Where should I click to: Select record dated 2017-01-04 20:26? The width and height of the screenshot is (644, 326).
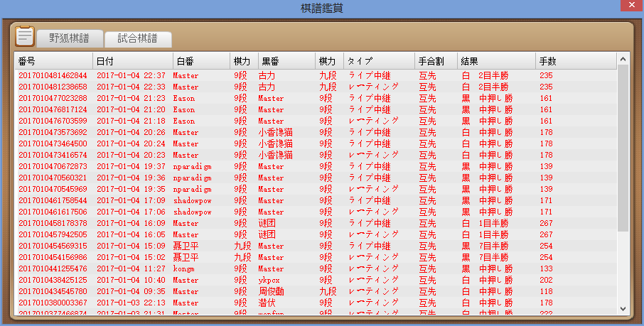point(316,133)
